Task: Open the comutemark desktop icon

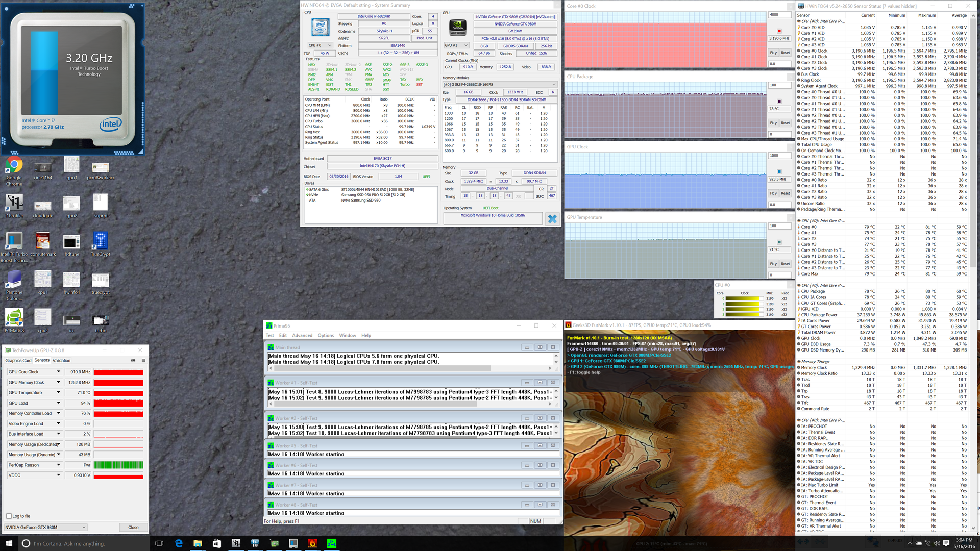Action: 43,244
